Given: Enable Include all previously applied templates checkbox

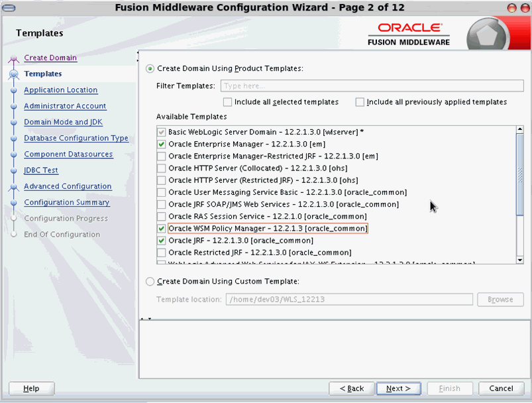Looking at the screenshot, I should point(360,102).
